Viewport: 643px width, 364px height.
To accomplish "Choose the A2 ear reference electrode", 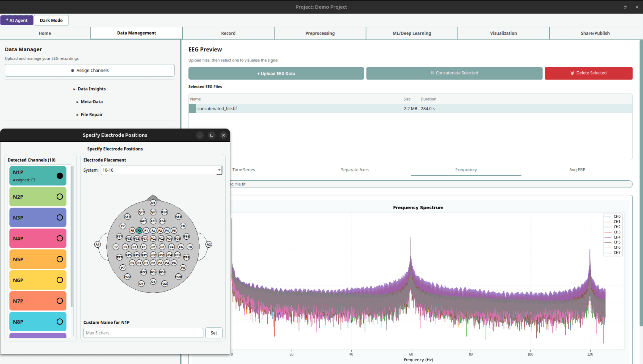I will [209, 244].
